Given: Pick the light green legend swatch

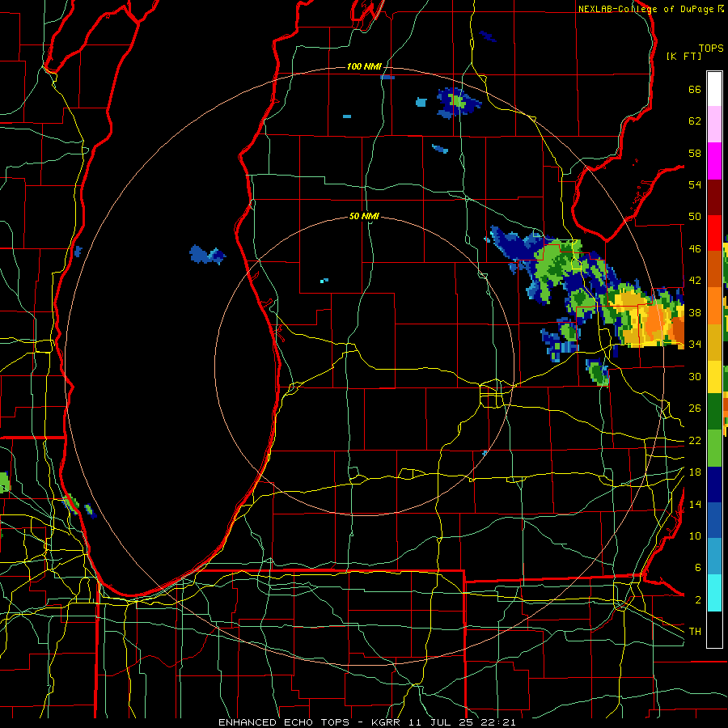Looking at the screenshot, I should pyautogui.click(x=714, y=448).
